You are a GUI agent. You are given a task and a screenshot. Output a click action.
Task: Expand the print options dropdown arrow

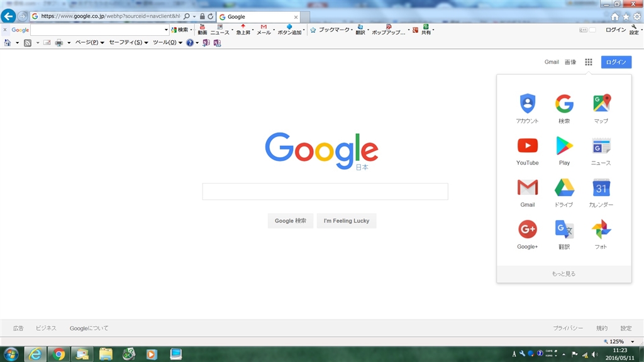[x=69, y=43]
